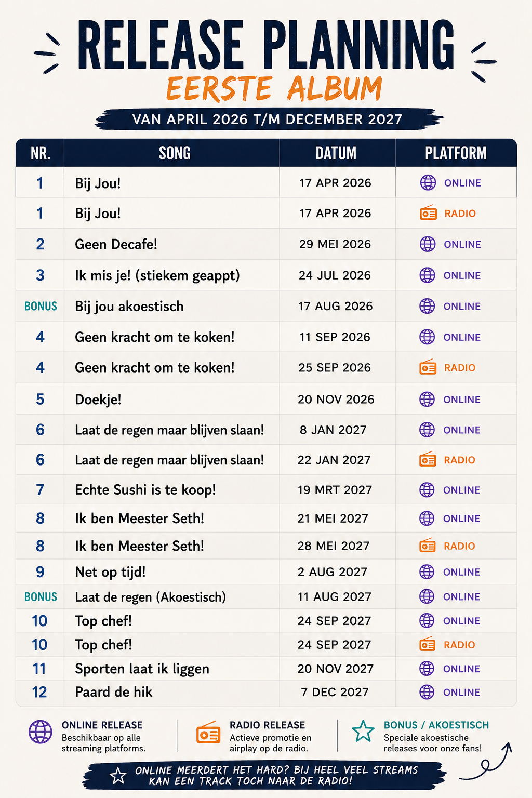This screenshot has width=532, height=798.
Task: Click the globe icon in the Doekje! row
Action: pos(427,399)
